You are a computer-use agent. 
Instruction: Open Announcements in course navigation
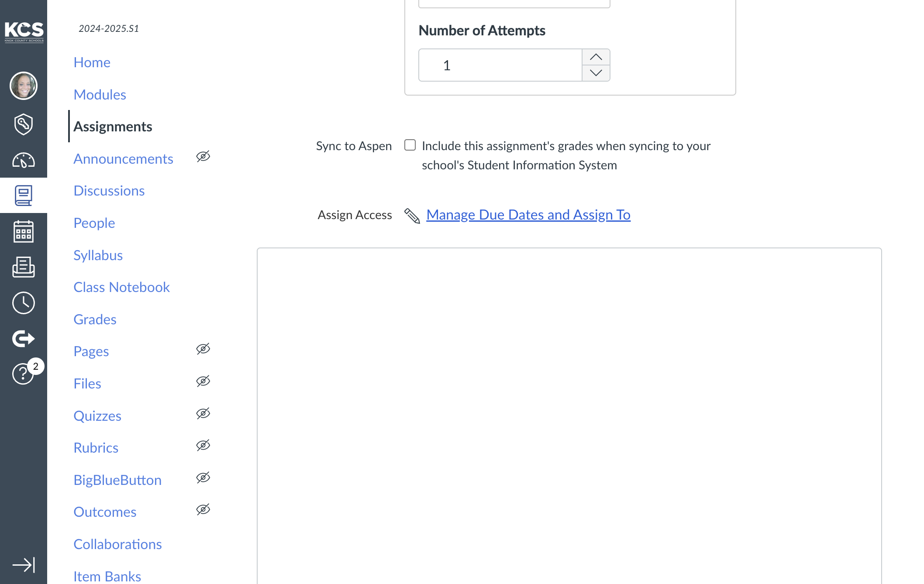click(x=124, y=159)
